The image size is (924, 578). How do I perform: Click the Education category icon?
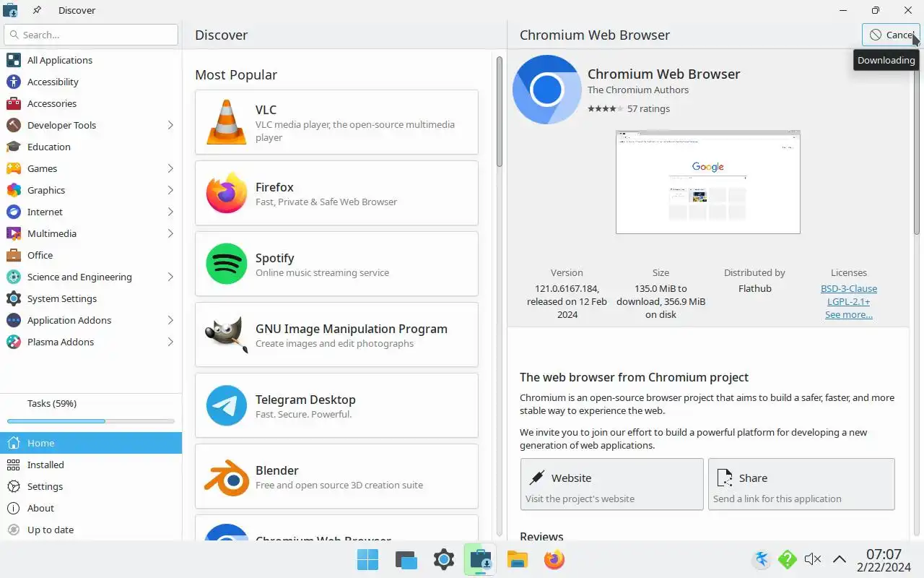(14, 147)
